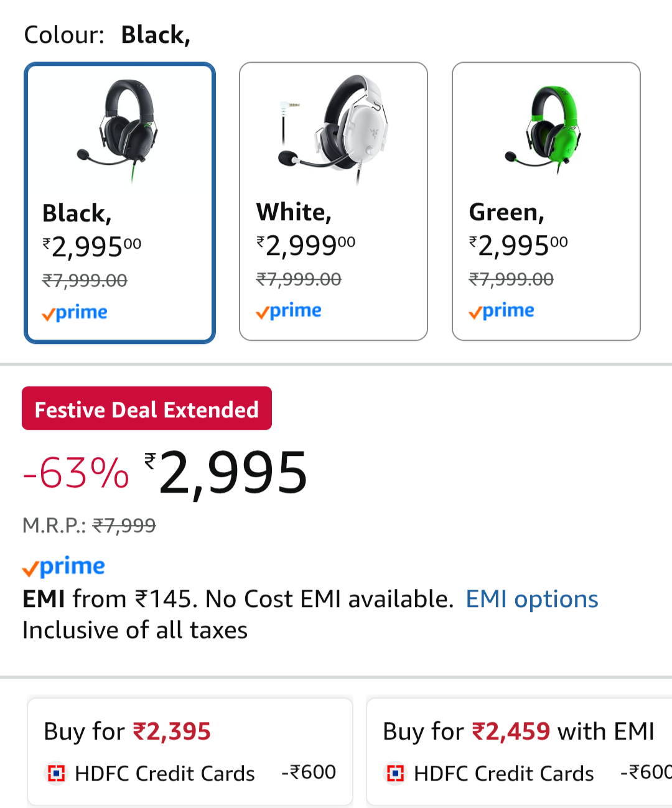
Task: Click HDFC bank icon in first offer
Action: pos(57,774)
